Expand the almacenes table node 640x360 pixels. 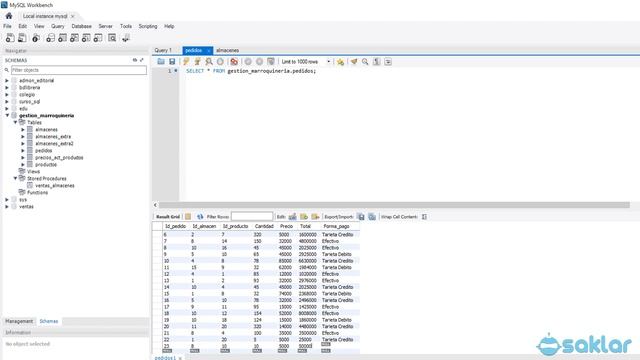coord(23,129)
